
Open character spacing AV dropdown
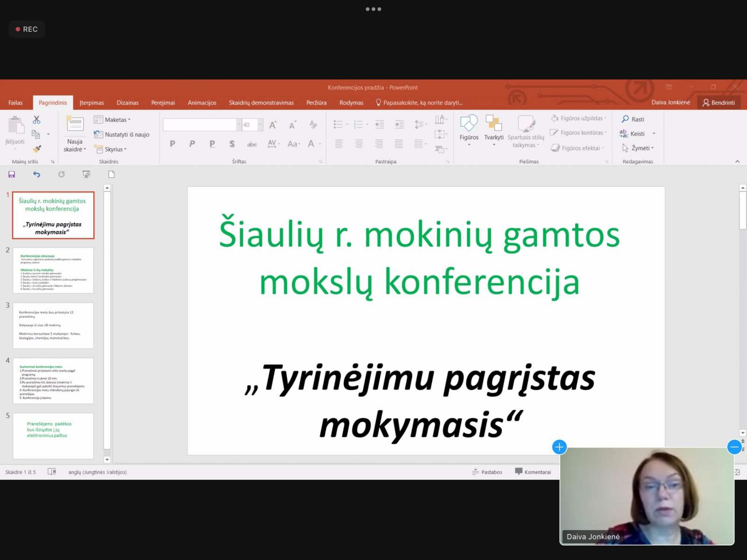tap(274, 144)
